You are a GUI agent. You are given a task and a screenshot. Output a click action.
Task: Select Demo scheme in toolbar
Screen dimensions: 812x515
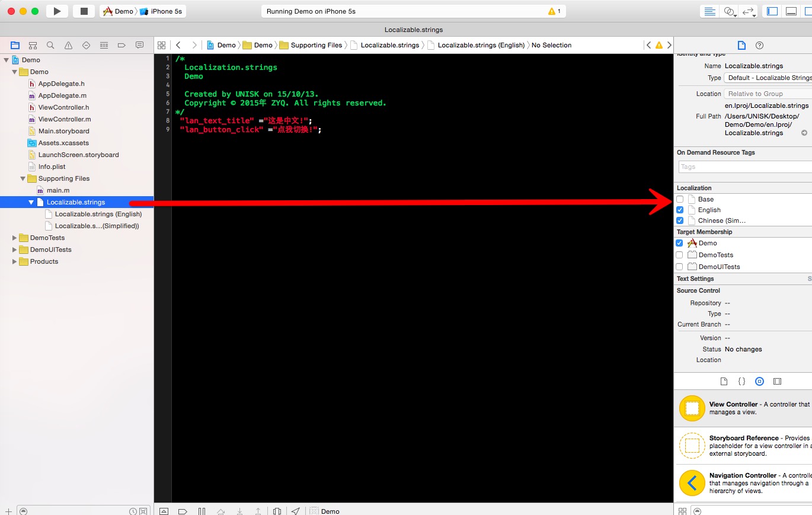point(118,11)
